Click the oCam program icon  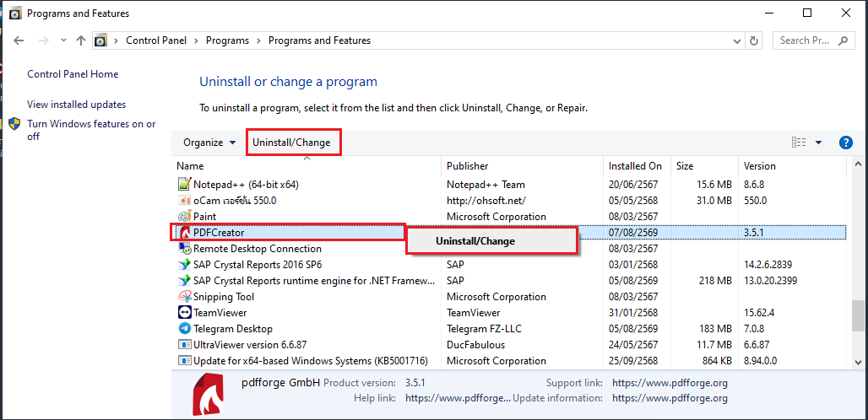(184, 200)
